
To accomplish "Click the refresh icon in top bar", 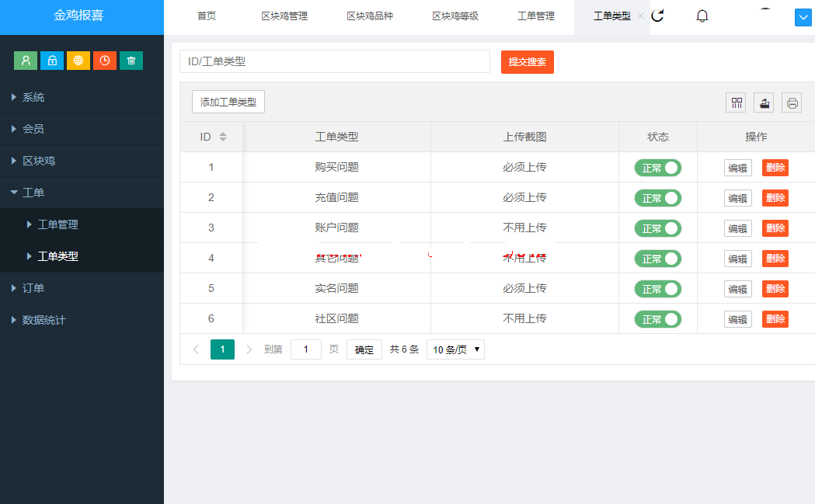I will point(658,15).
